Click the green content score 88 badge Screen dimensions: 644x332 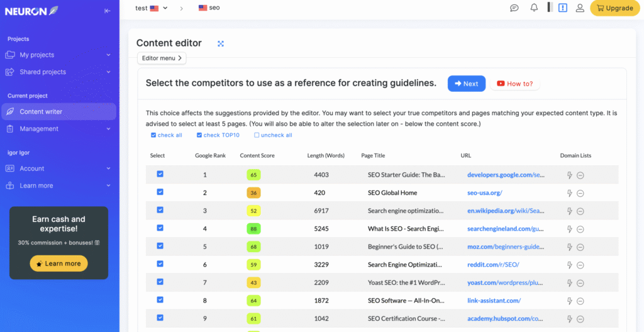(x=254, y=229)
